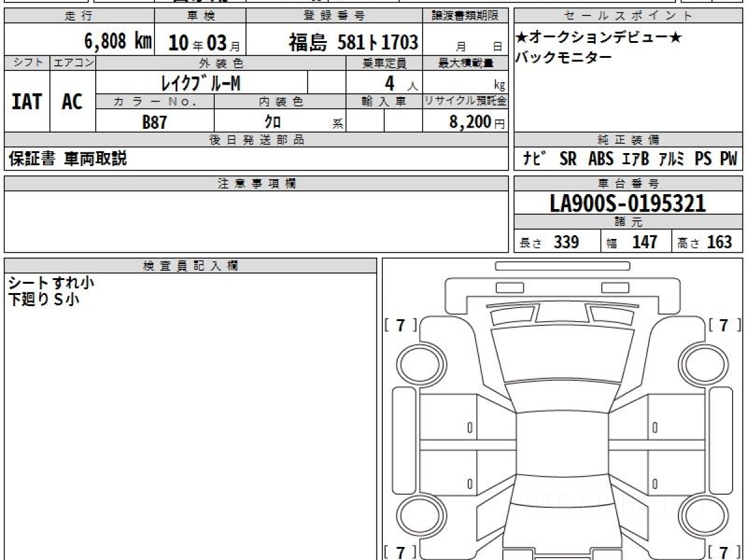Click the 登録番号 header cell
Viewport: 747px width, 560px height.
[334, 16]
